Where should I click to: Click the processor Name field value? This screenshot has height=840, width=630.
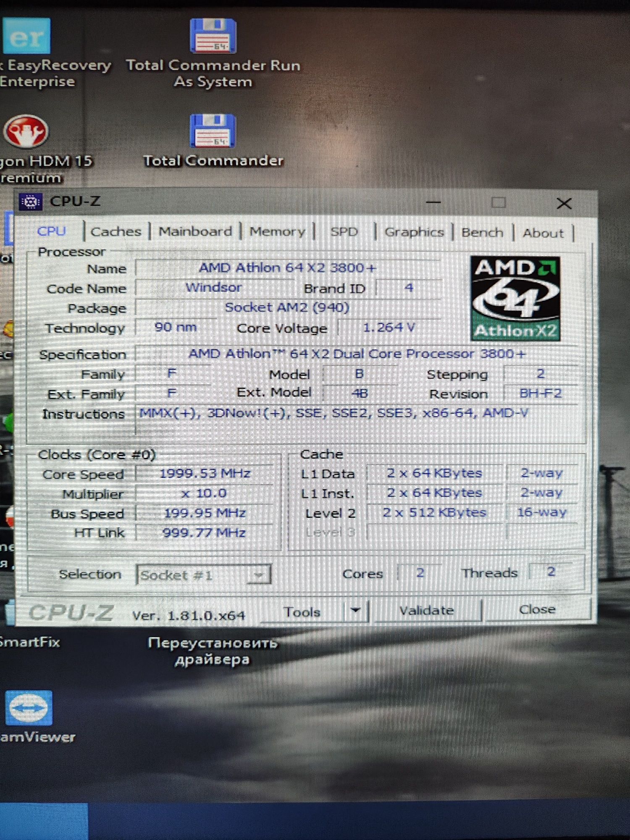287,268
